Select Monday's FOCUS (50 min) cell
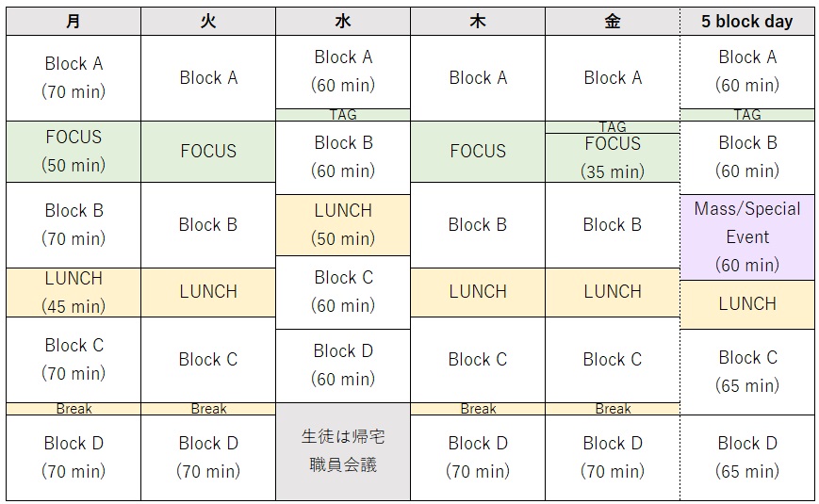 point(74,151)
